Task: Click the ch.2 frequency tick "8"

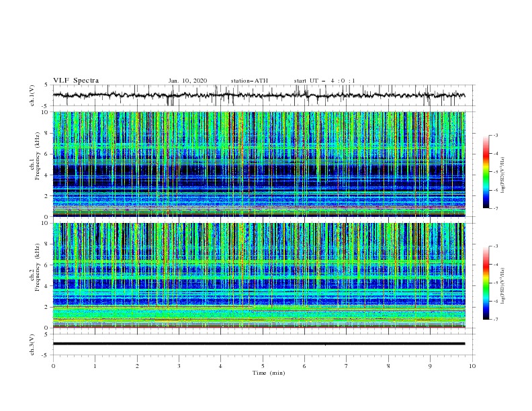Action: pos(47,244)
